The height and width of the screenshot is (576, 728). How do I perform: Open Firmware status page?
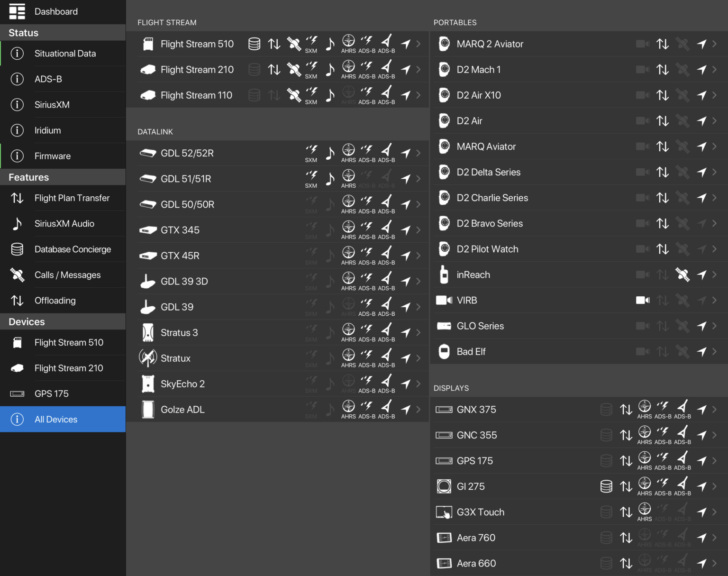52,156
